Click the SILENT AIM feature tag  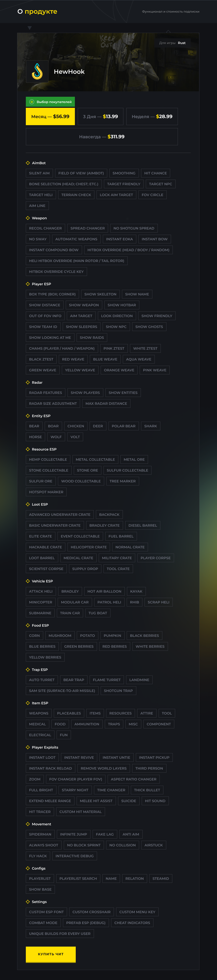coord(39,173)
